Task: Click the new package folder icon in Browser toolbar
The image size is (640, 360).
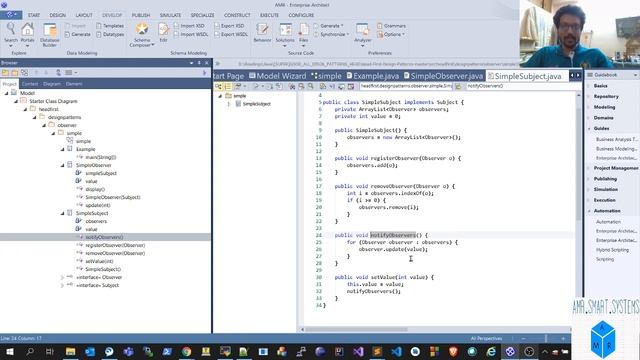Action: coord(15,73)
